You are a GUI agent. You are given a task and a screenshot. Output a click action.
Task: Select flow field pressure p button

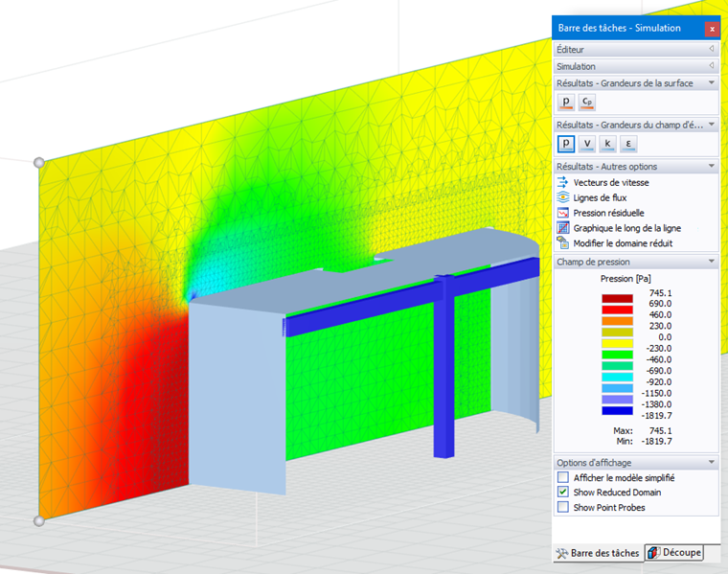click(565, 144)
